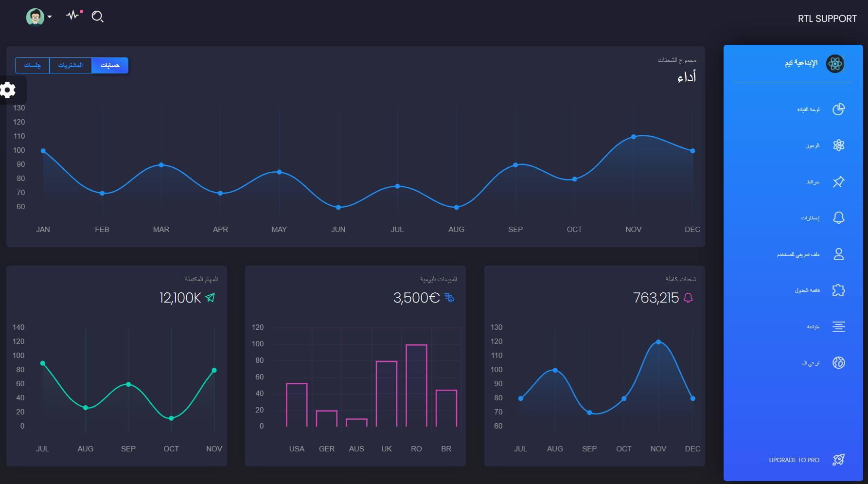Switch to the المشتريات tab
868x484 pixels.
[x=71, y=65]
